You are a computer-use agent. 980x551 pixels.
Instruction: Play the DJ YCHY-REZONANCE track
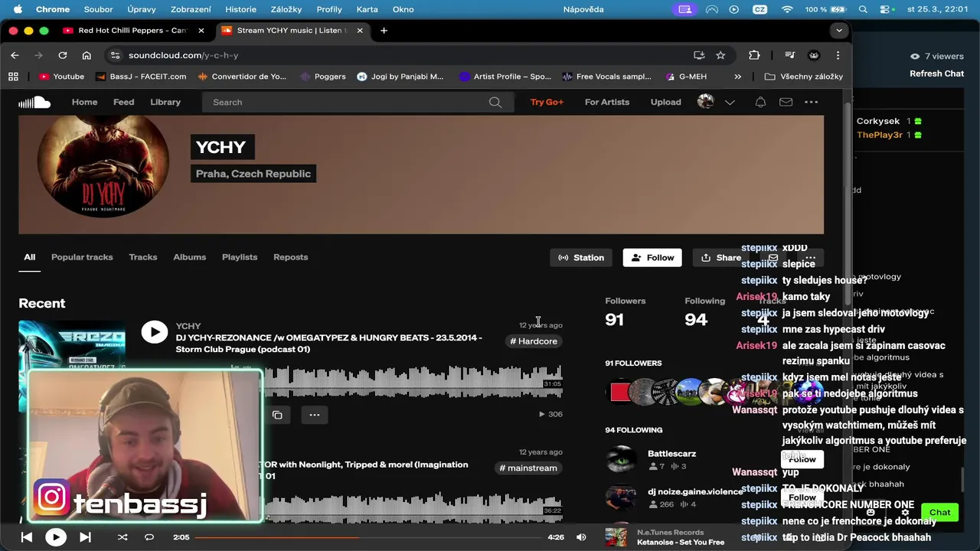154,332
